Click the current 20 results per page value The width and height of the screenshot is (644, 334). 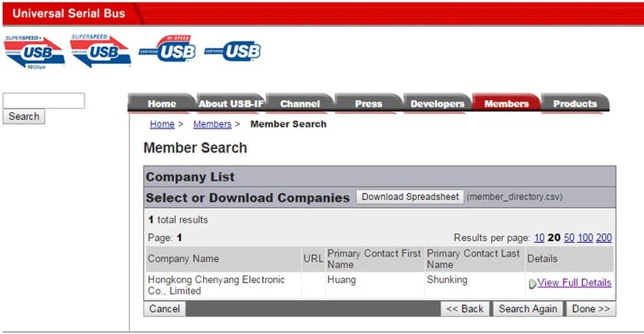tap(554, 237)
